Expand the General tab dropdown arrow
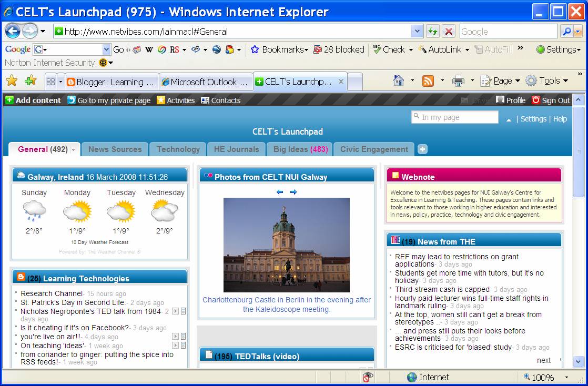Image resolution: width=588 pixels, height=386 pixels. 73,149
